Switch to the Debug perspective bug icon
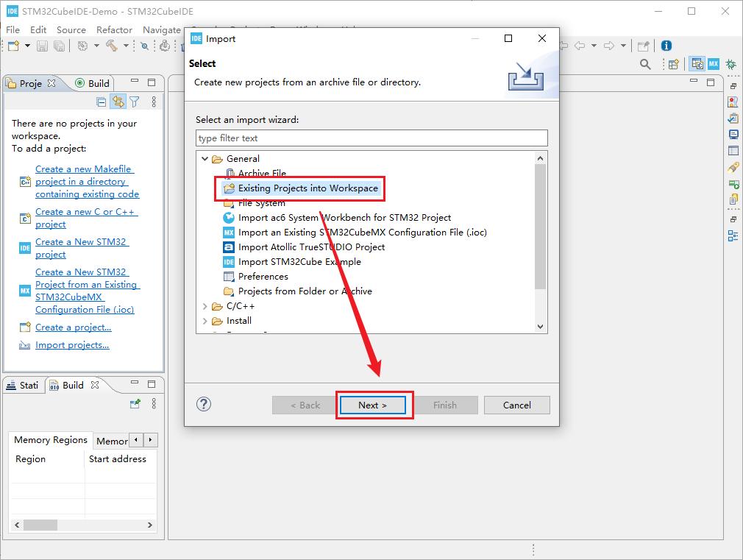This screenshot has width=743, height=560. click(x=730, y=64)
